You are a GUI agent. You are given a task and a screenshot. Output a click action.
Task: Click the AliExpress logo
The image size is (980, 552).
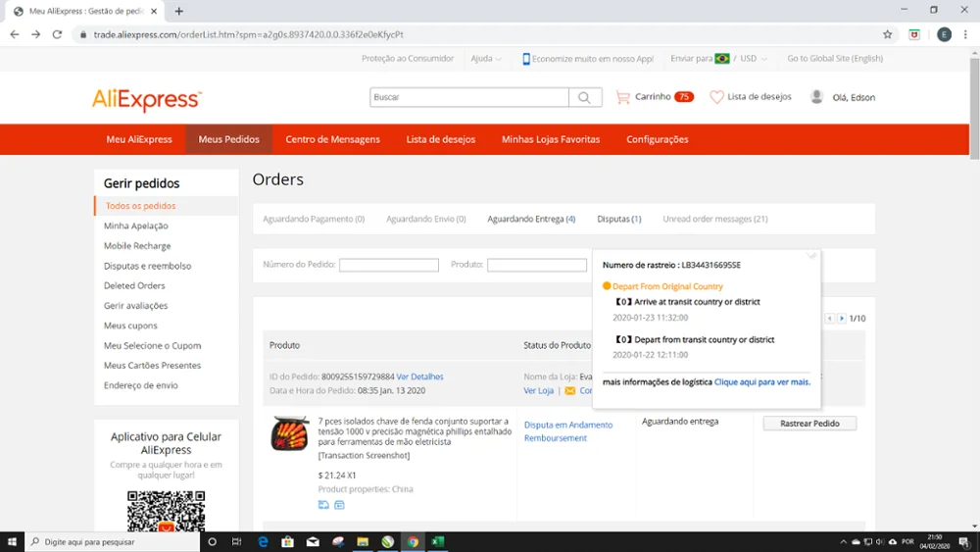pos(147,99)
